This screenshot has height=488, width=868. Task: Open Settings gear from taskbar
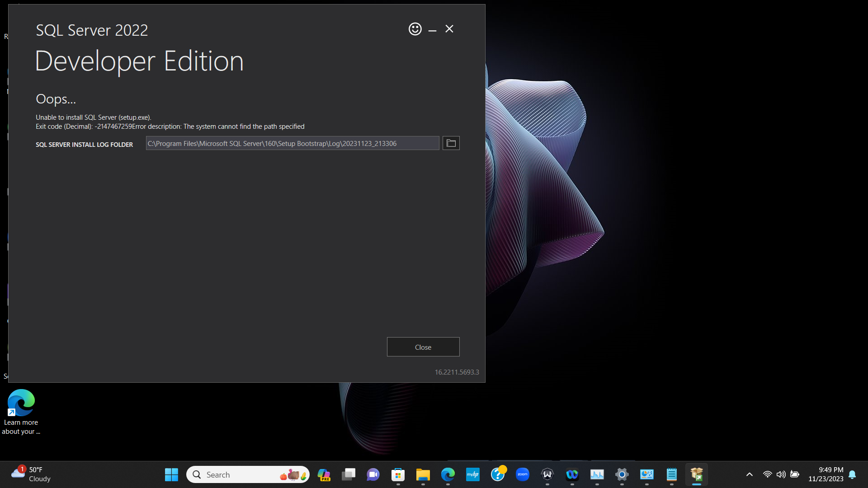[x=622, y=474]
